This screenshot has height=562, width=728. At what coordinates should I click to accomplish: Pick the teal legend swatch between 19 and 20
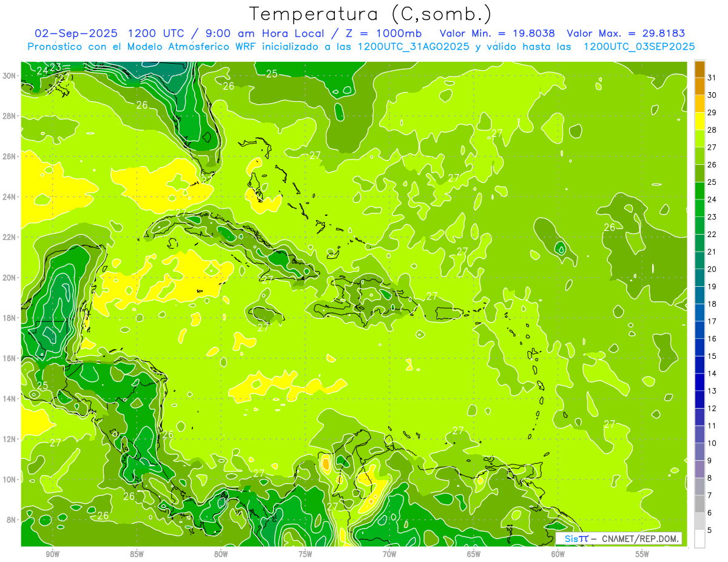[699, 278]
